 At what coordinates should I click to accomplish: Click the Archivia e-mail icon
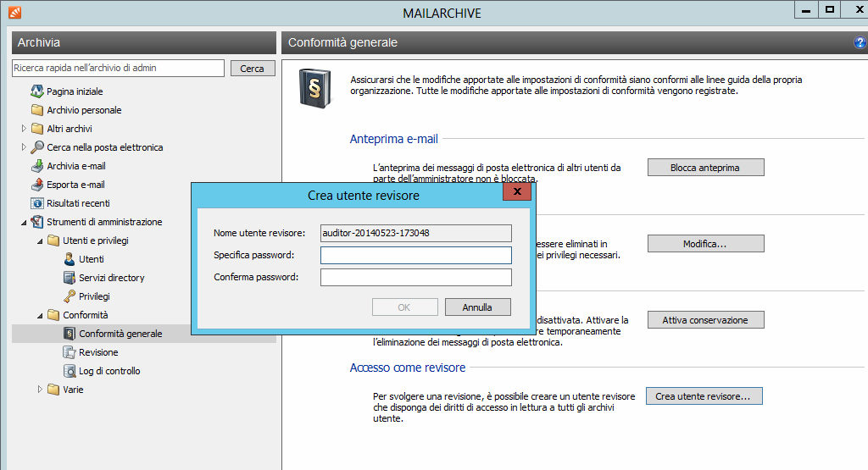(37, 166)
